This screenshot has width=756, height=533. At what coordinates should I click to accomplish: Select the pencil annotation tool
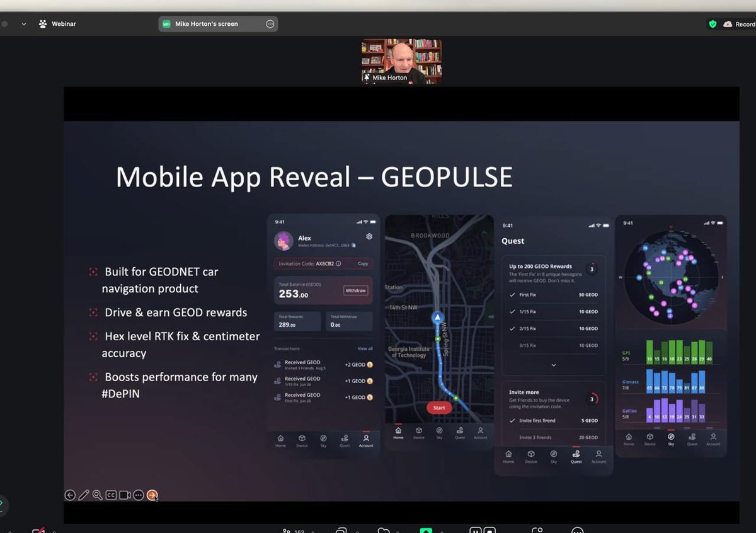click(x=84, y=495)
